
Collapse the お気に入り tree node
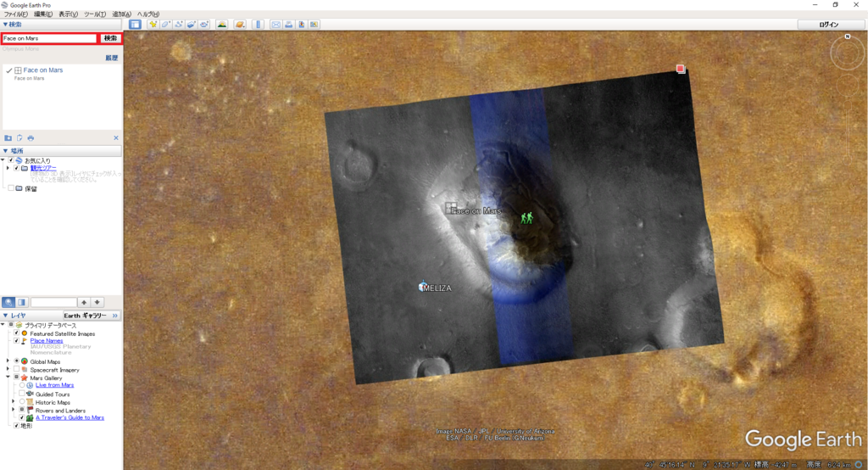click(x=3, y=160)
